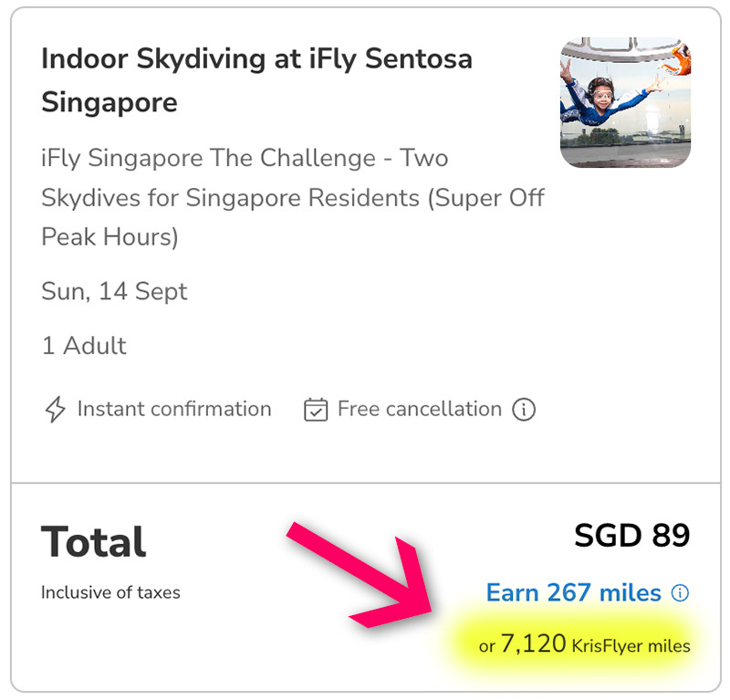Screen dimensions: 730x700
Task: Open the Indoor Skydiving at iFly Sentosa title
Action: 256,59
